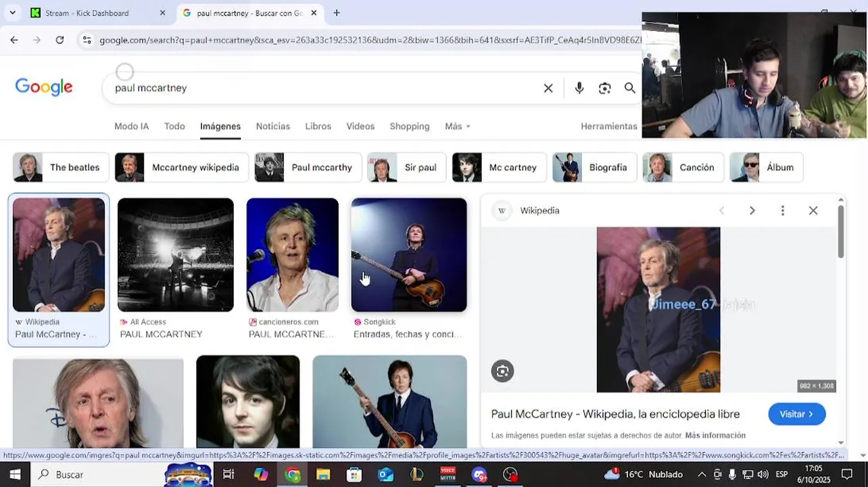The width and height of the screenshot is (868, 487).
Task: Open the All Access concert thumbnail
Action: coord(175,254)
